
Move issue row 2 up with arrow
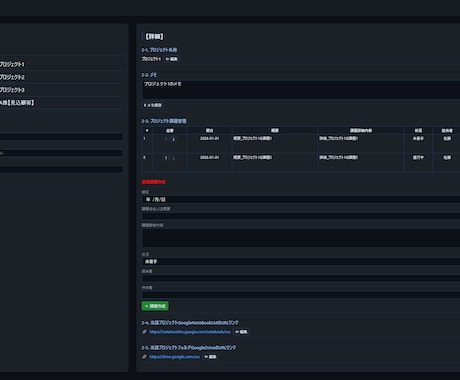pos(166,158)
